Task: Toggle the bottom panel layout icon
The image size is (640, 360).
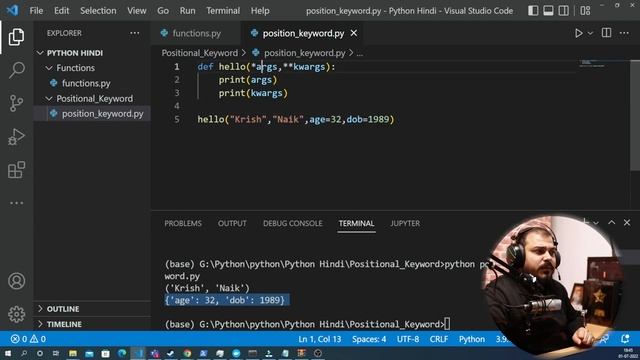Action: coord(548,11)
